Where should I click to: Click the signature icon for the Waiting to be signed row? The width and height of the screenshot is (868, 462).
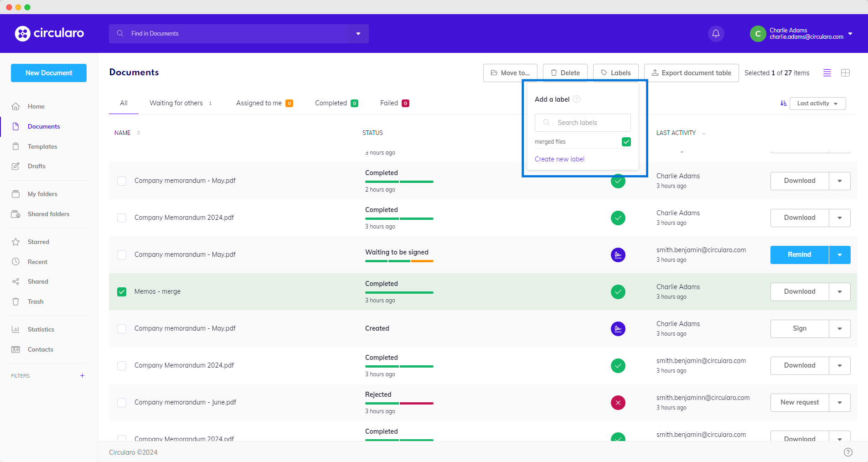[618, 254]
